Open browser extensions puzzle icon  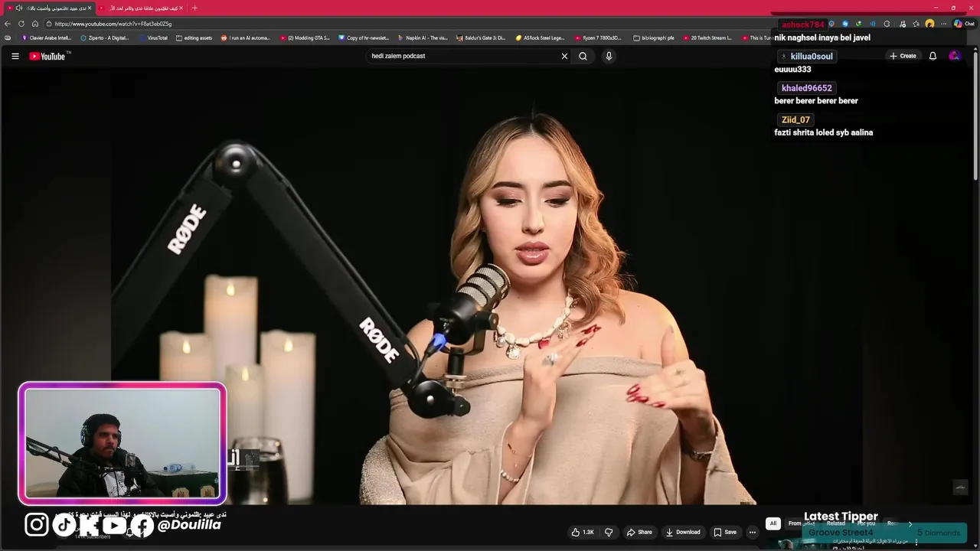[887, 24]
